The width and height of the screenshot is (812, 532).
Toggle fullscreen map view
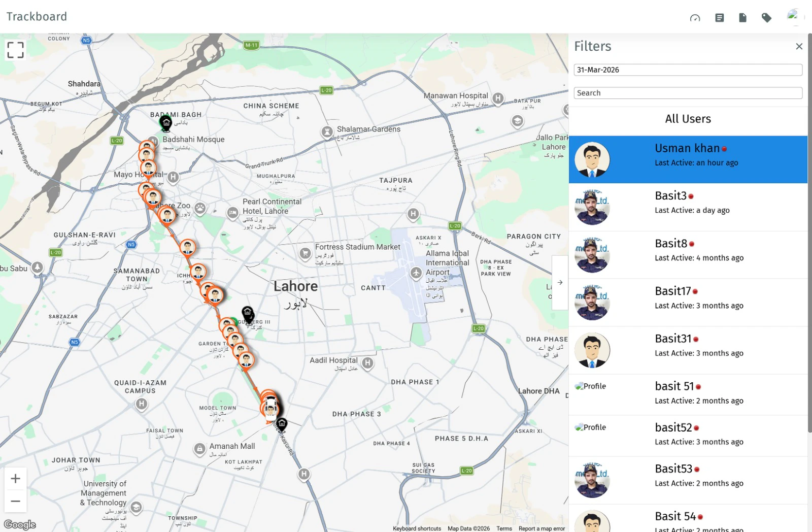click(x=15, y=50)
